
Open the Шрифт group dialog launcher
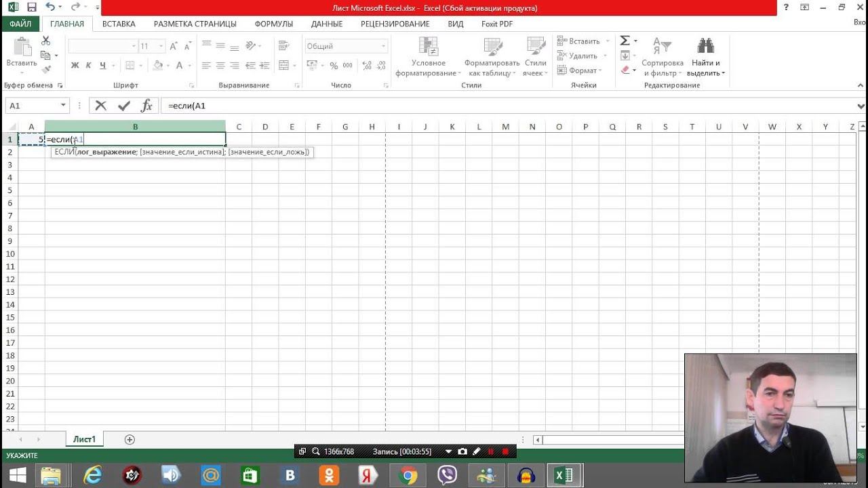click(x=192, y=86)
